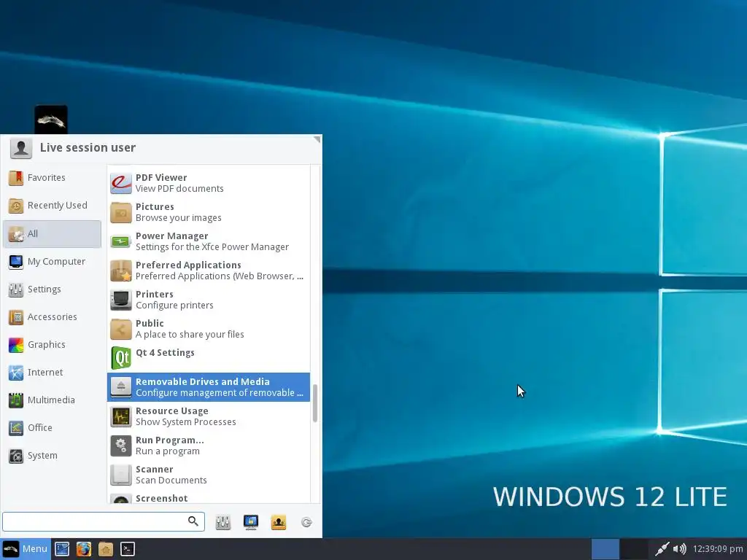Click the Menu button on taskbar
Screen dimensions: 747x560
pyautogui.click(x=25, y=549)
